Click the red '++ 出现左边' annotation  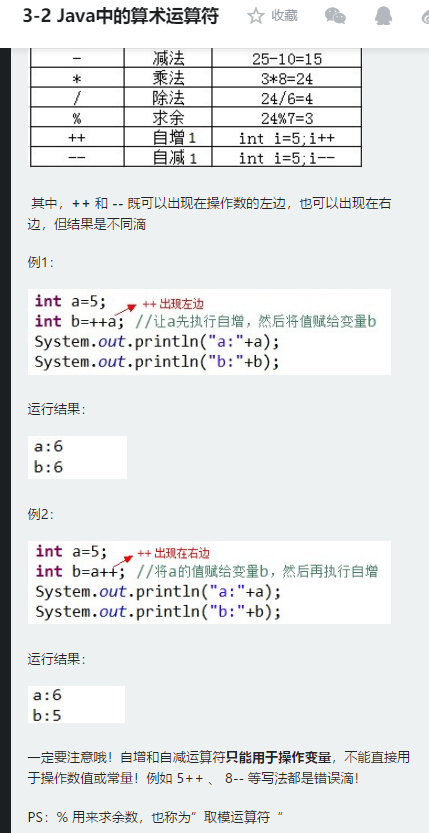[x=173, y=304]
